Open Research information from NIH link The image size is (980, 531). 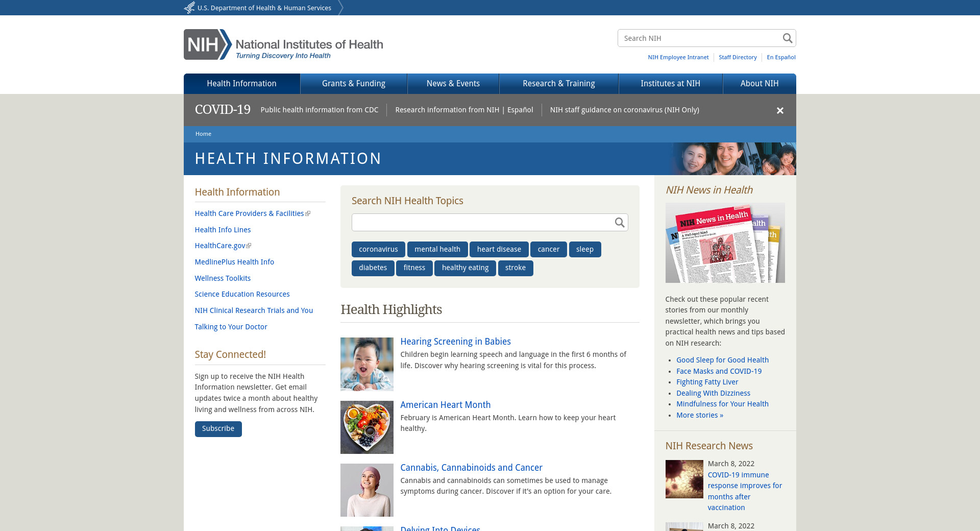click(447, 110)
